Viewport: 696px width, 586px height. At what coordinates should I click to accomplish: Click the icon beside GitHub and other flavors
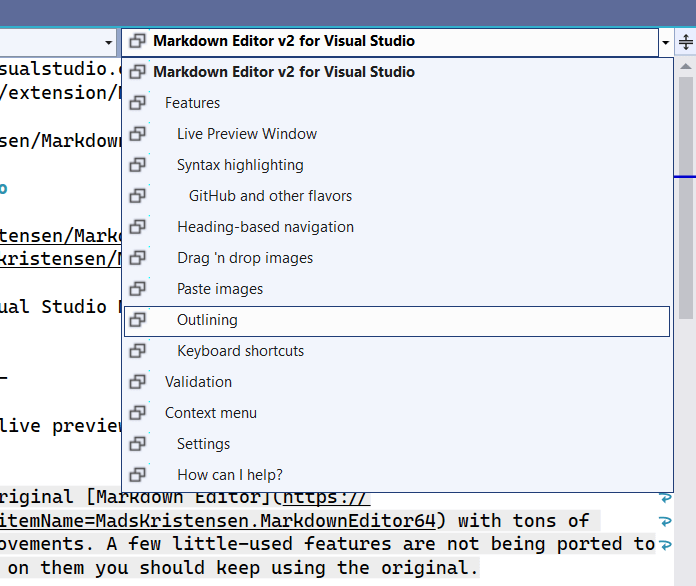coord(138,196)
